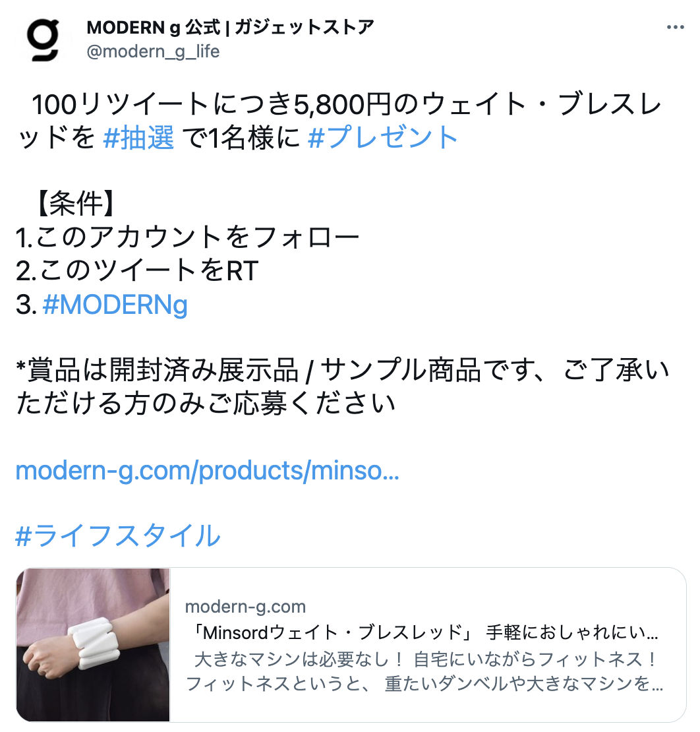The width and height of the screenshot is (700, 732).
Task: Click the note starting *賞品は開封済み展示品
Action: (x=343, y=370)
